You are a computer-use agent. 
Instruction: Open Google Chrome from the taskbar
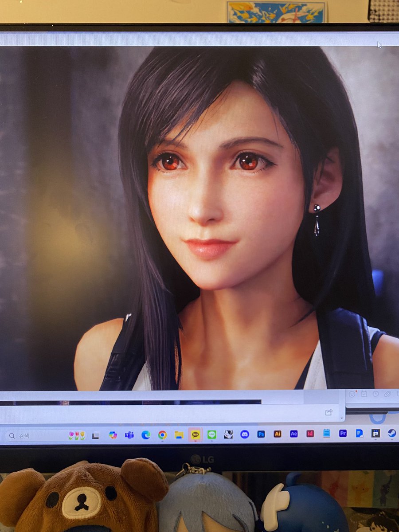point(162,435)
